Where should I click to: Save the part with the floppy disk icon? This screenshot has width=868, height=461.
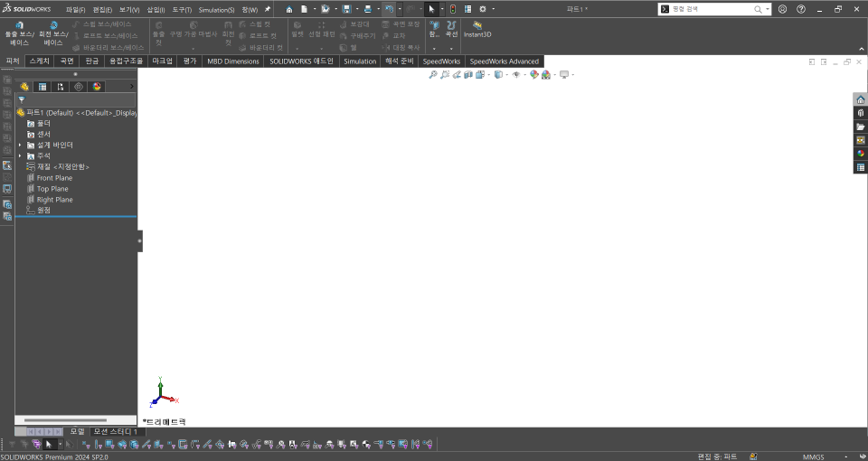(x=346, y=9)
